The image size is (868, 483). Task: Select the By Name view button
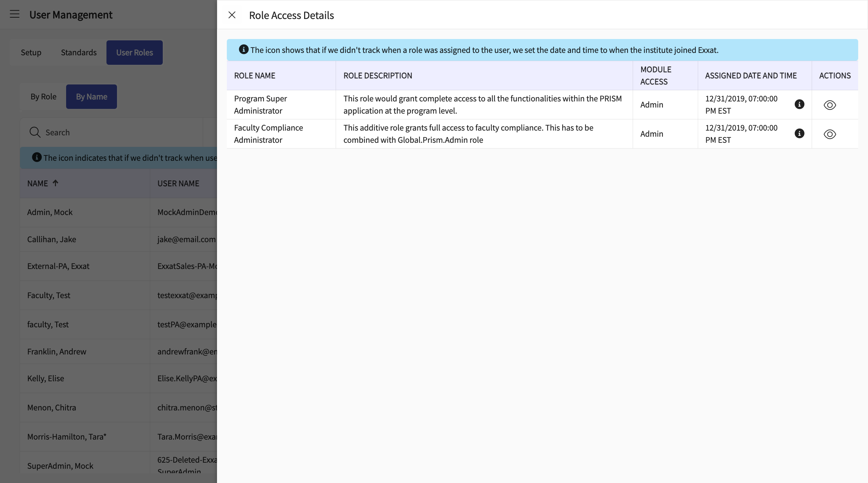point(91,97)
